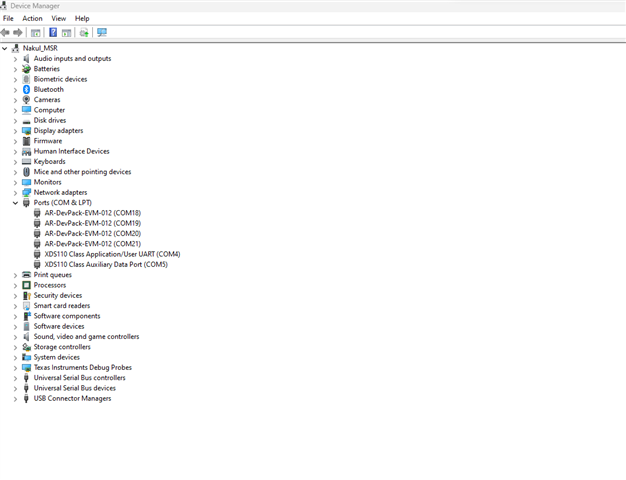The image size is (626, 480).
Task: Select XDS110 Class Auxiliary Data Port (COM5)
Action: coord(106,265)
